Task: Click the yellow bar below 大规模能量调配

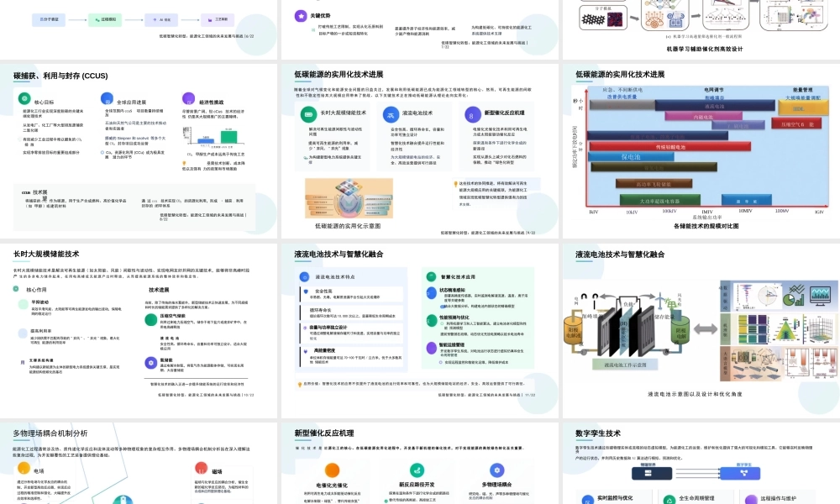Action: [x=802, y=108]
